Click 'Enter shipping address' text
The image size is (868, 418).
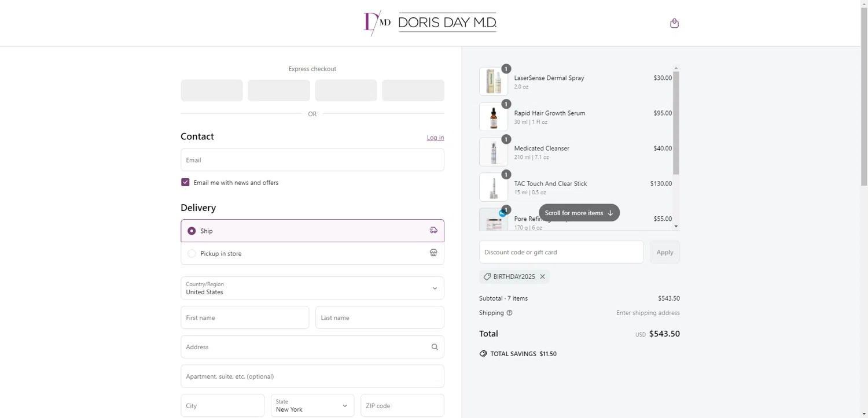click(x=648, y=313)
